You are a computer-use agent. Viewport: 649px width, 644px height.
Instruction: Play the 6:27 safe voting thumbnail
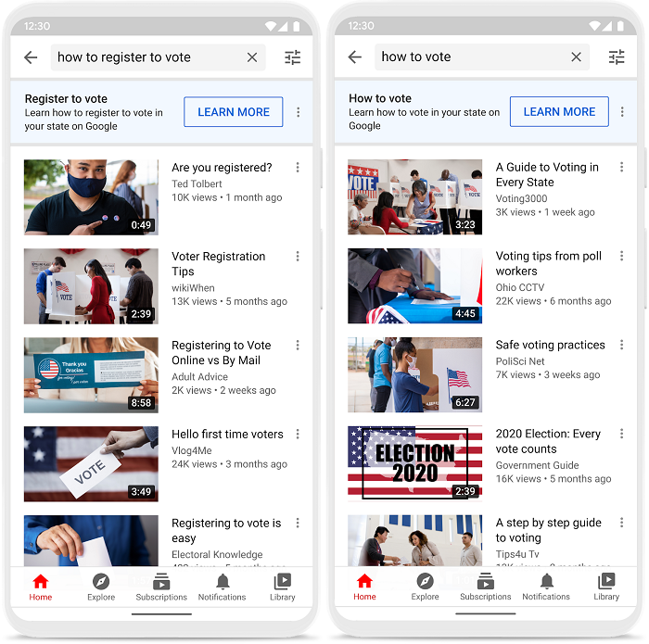coord(414,374)
